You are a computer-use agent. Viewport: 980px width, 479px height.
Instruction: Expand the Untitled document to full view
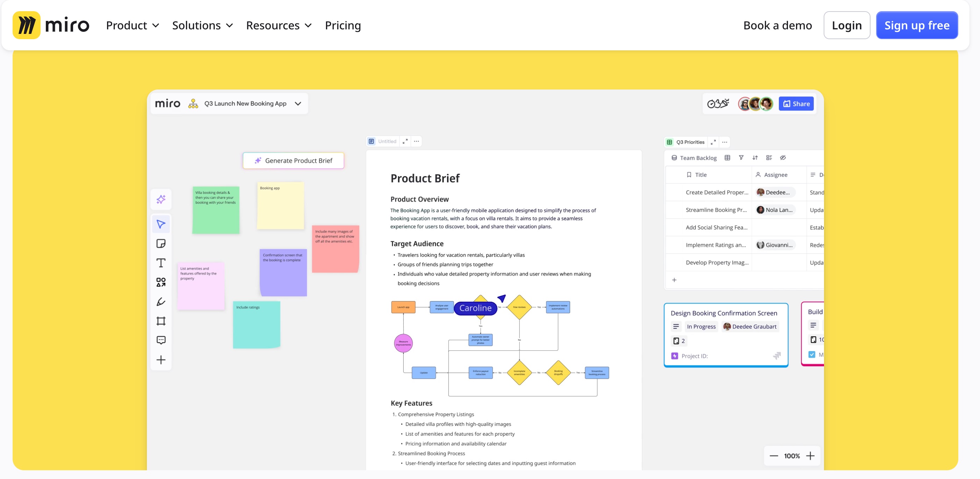pyautogui.click(x=405, y=141)
